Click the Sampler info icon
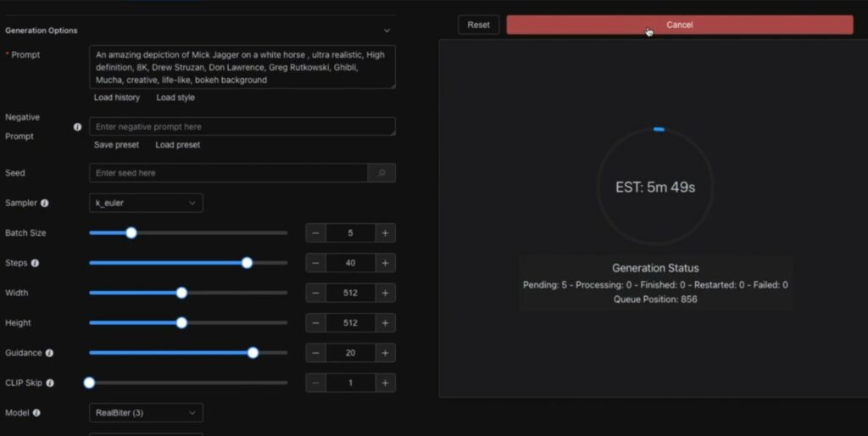Screen dimensions: 868x436 [x=45, y=204]
